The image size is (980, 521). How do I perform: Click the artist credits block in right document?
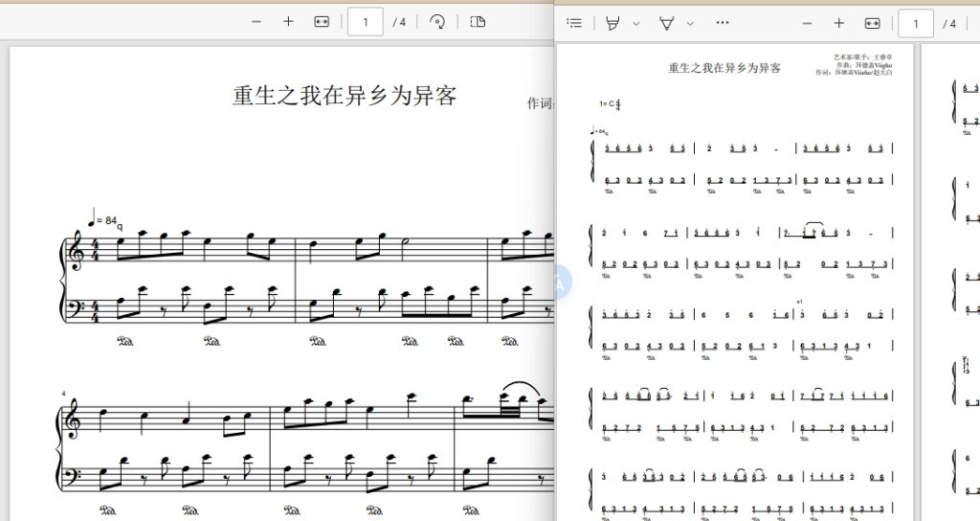pos(855,64)
